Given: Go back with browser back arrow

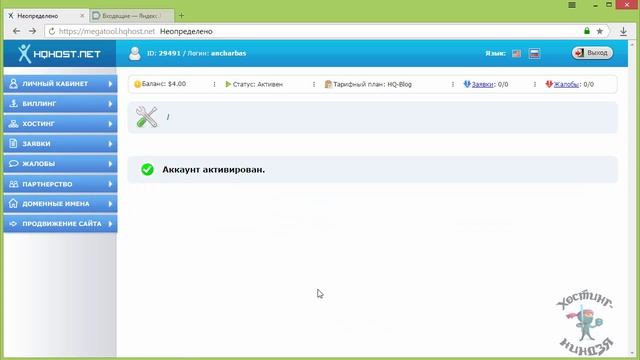Looking at the screenshot, I should (16, 31).
